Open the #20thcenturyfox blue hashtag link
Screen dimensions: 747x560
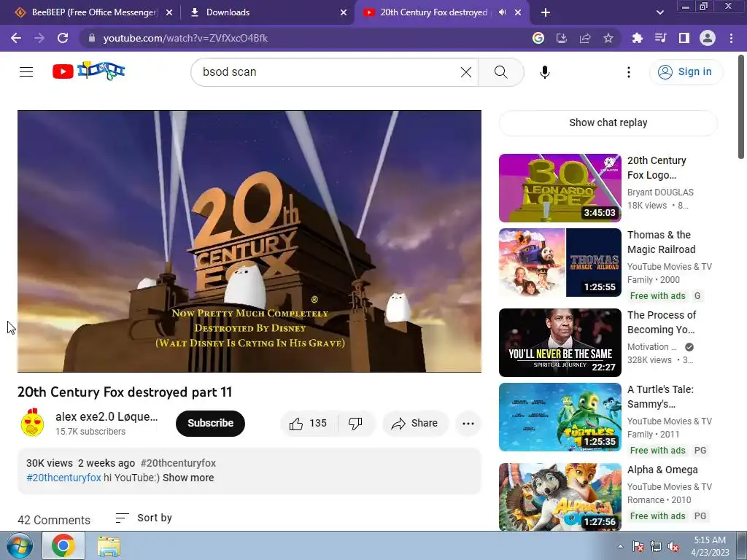click(x=64, y=478)
